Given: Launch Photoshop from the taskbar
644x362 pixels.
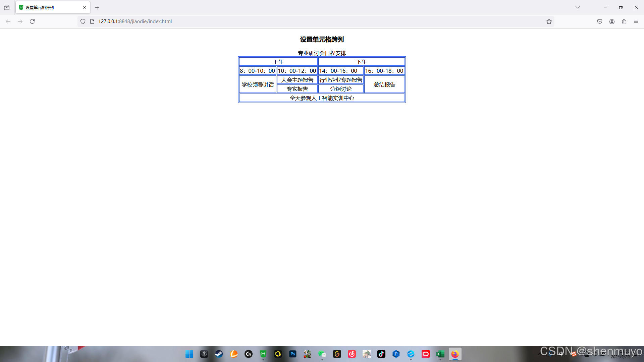Looking at the screenshot, I should [x=293, y=354].
